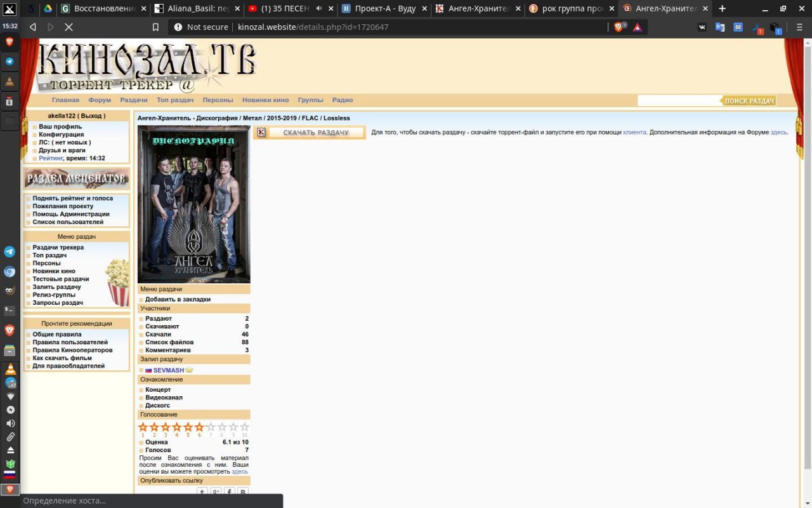Open the clipboard paperclip tray icon

coord(10,437)
